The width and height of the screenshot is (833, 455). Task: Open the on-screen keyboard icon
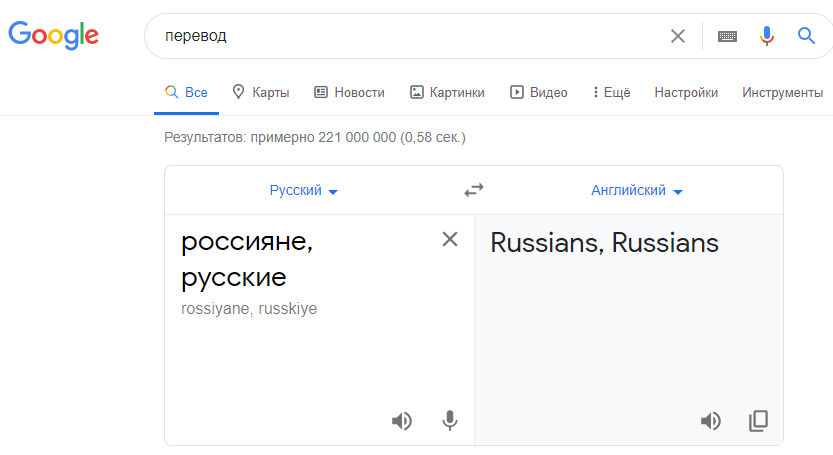click(x=727, y=36)
